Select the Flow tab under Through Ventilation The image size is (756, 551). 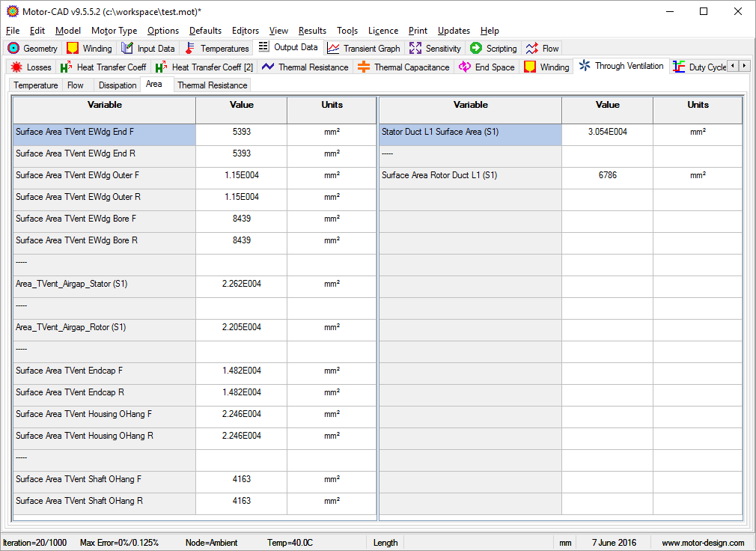(76, 85)
